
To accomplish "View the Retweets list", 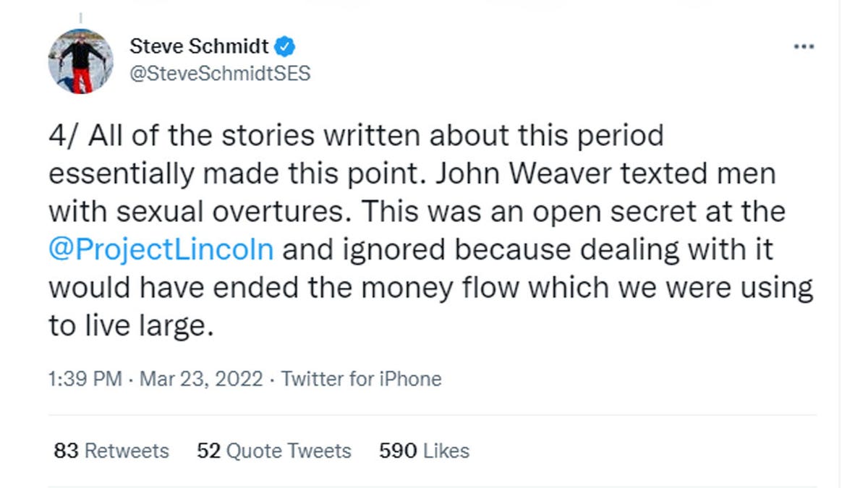I will pos(127,451).
